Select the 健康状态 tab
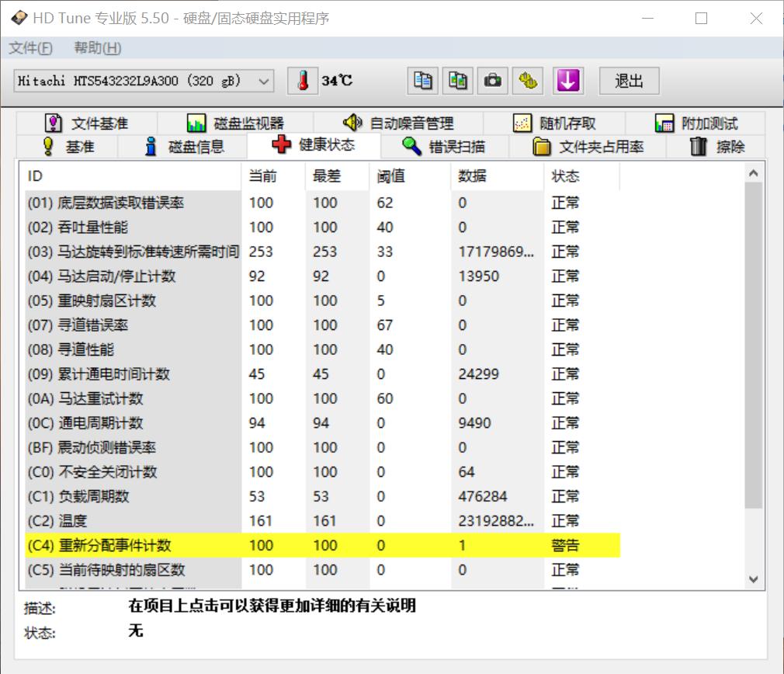Image resolution: width=784 pixels, height=674 pixels. click(314, 145)
